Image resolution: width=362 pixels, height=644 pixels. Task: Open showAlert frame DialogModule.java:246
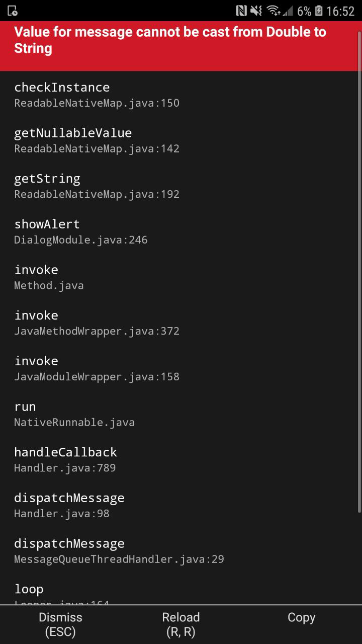point(181,231)
